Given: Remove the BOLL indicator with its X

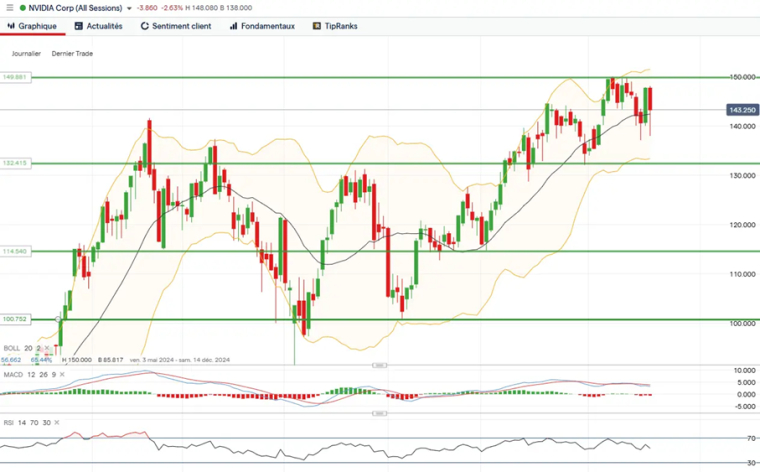Looking at the screenshot, I should (x=49, y=348).
